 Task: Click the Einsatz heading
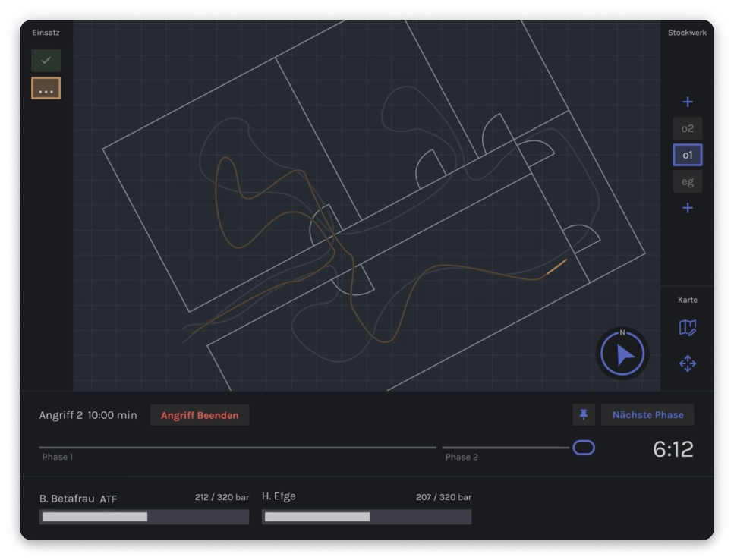(46, 33)
